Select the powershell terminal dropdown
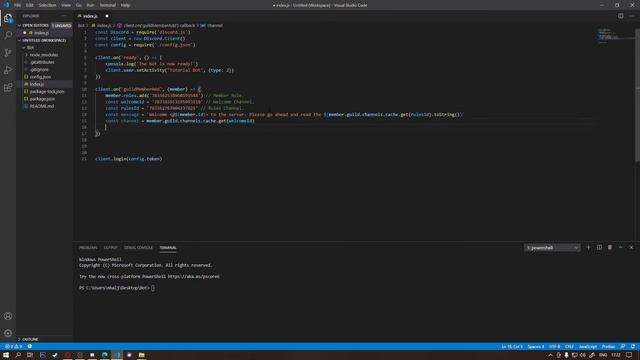This screenshot has width=640, height=360. point(552,248)
